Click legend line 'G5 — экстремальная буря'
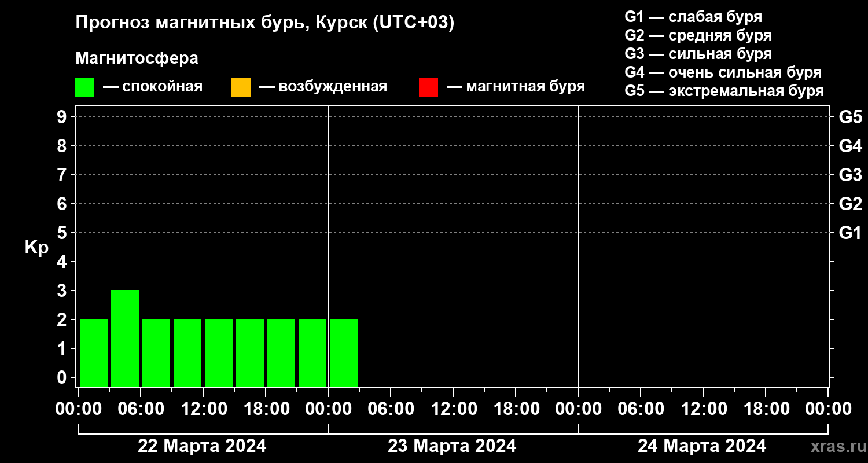Screen dimensions: 868x463 pyautogui.click(x=724, y=91)
